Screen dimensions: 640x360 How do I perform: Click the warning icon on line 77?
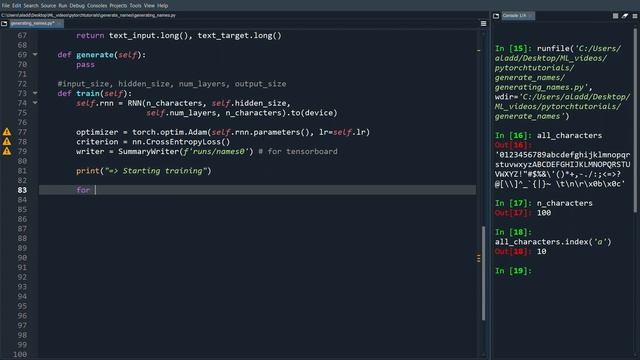[7, 132]
